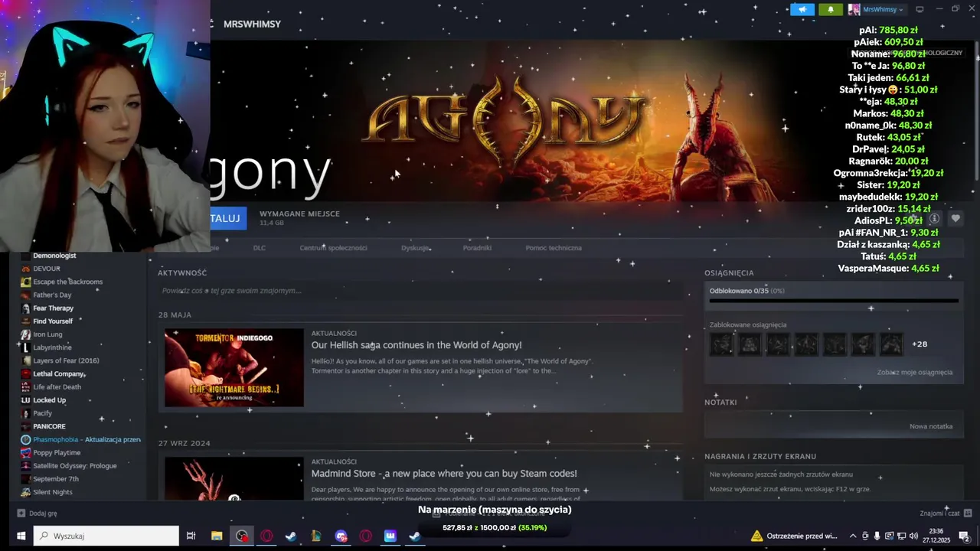Open MRSWHIMSY profile menu in the top navigation
980x551 pixels.
click(x=252, y=24)
